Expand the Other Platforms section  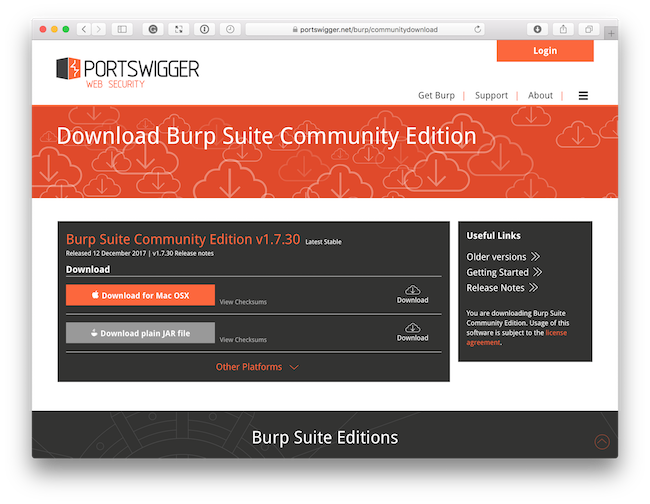257,367
